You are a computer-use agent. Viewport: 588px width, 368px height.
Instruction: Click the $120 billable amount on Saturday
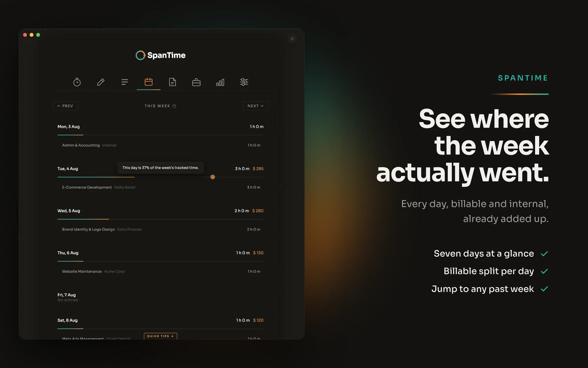point(258,320)
